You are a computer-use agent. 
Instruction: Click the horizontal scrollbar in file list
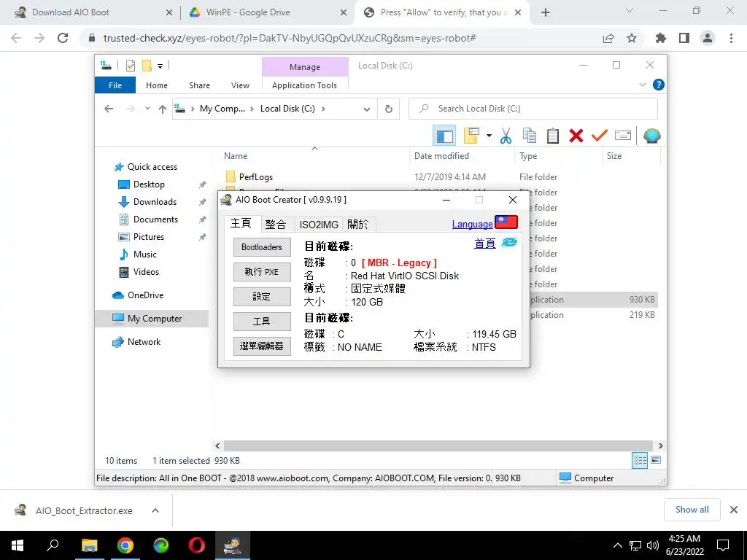(x=438, y=446)
